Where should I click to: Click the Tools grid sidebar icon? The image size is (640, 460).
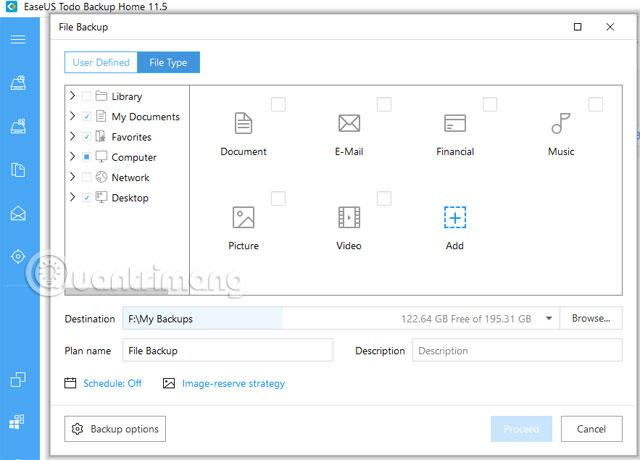(x=17, y=422)
